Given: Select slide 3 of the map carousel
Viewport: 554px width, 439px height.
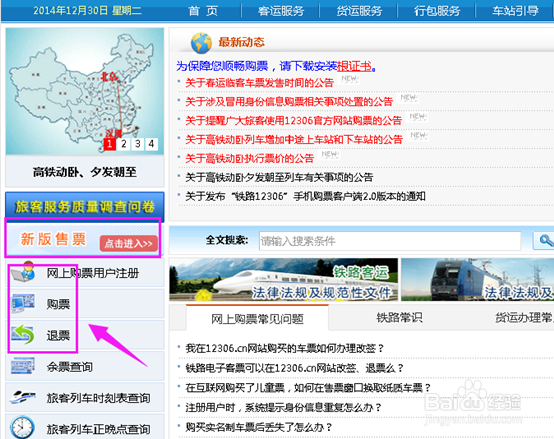Looking at the screenshot, I should click(x=138, y=144).
